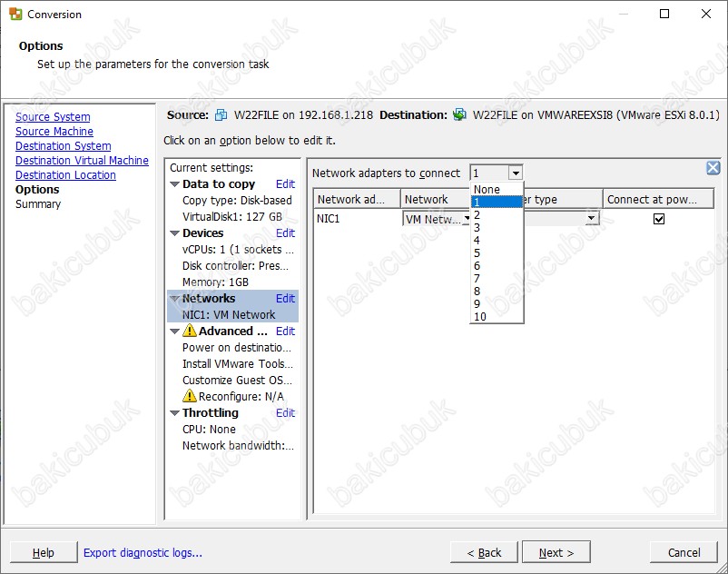The width and height of the screenshot is (728, 574).
Task: Select 7 in the adapters dropdown list
Action: pyautogui.click(x=497, y=278)
